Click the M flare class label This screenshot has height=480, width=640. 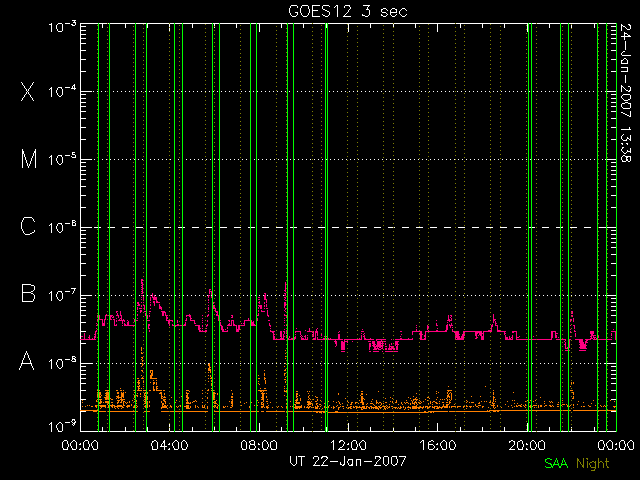pyautogui.click(x=29, y=159)
